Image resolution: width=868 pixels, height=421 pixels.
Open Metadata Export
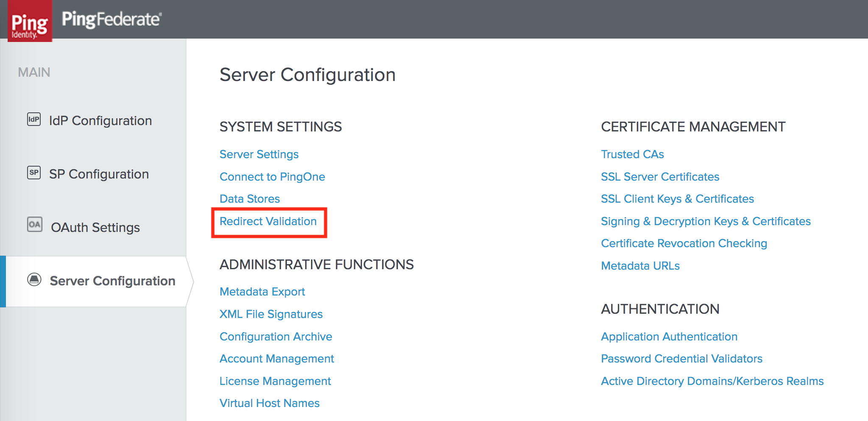tap(262, 291)
